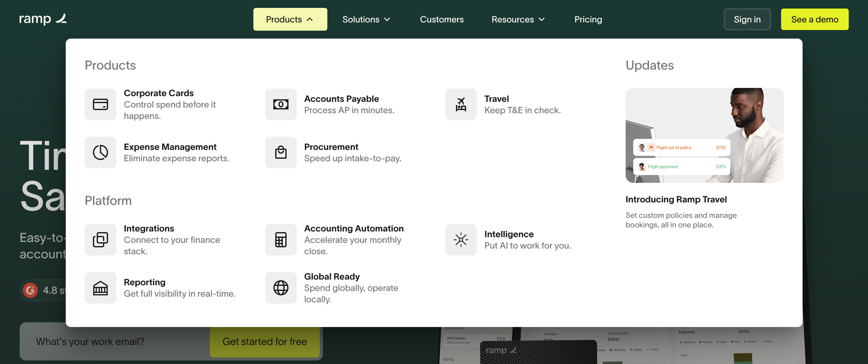Click the Sign in button
Screen dimensions: 868x364
[x=747, y=19]
